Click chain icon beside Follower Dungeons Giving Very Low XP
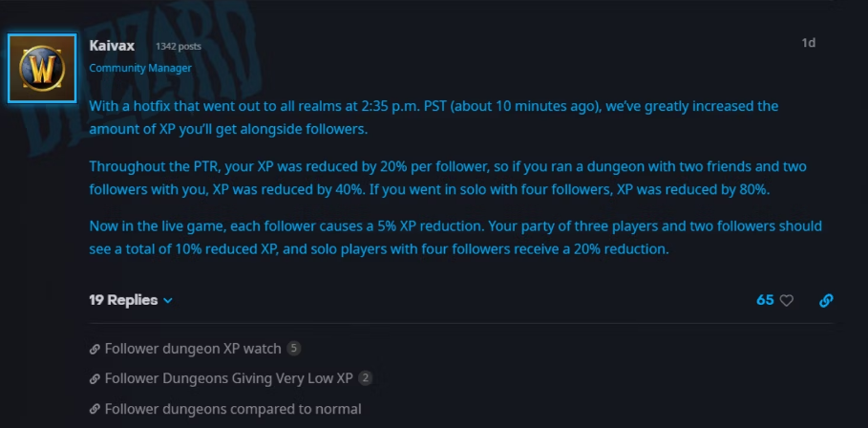Viewport: 868px width, 428px height. click(95, 379)
